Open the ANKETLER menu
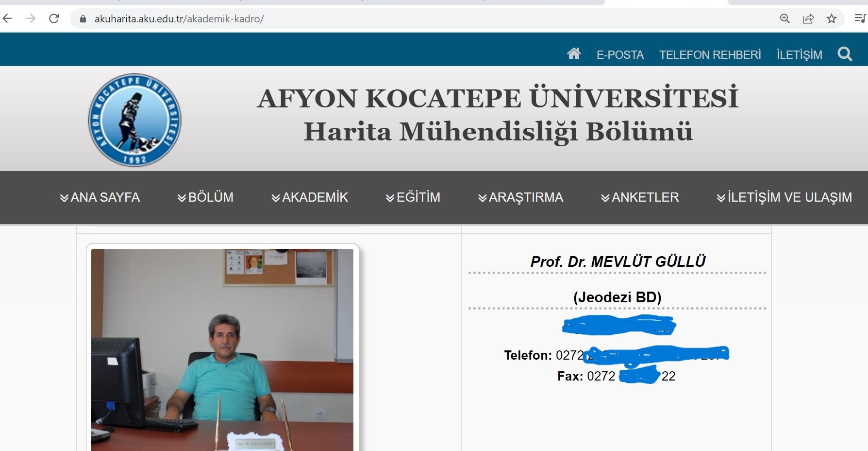The height and width of the screenshot is (451, 868). pyautogui.click(x=640, y=197)
